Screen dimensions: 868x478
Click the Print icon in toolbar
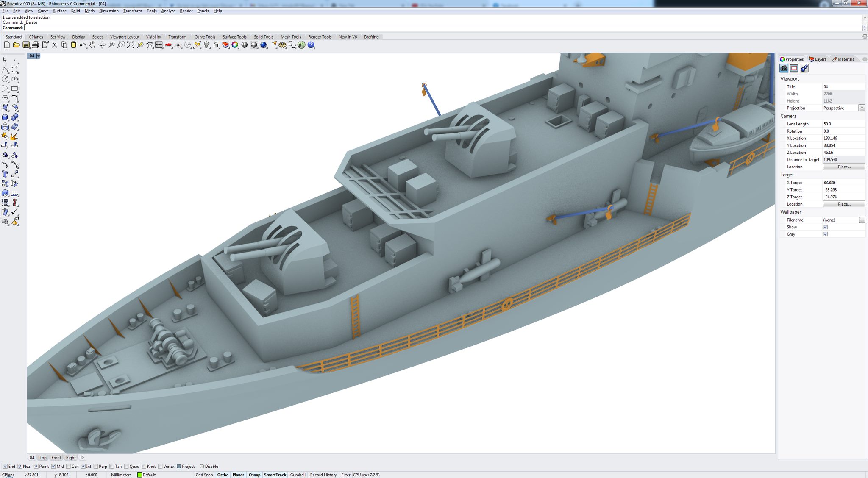tap(36, 45)
